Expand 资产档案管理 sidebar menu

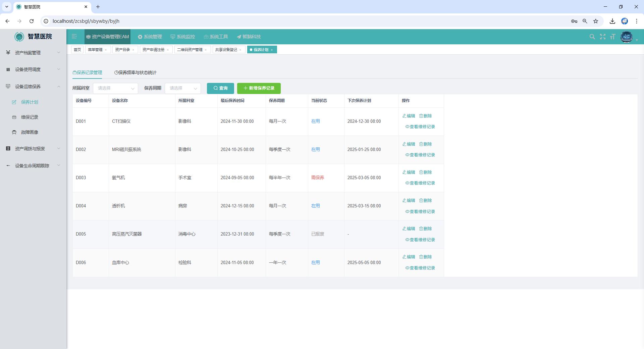pos(33,53)
